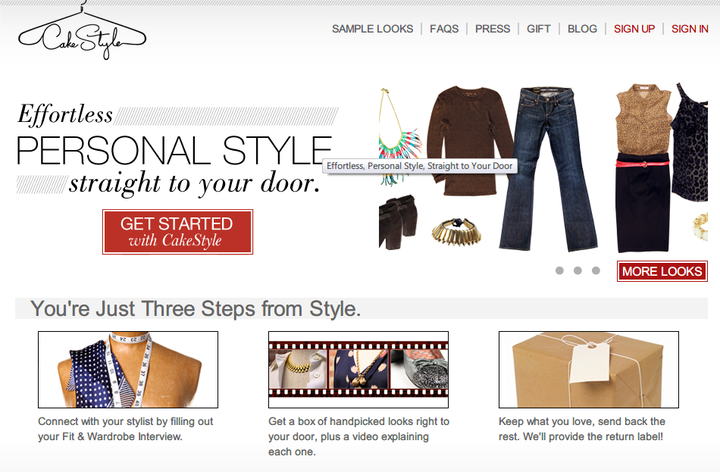Click the blue bootcut jeans image

coord(554,165)
